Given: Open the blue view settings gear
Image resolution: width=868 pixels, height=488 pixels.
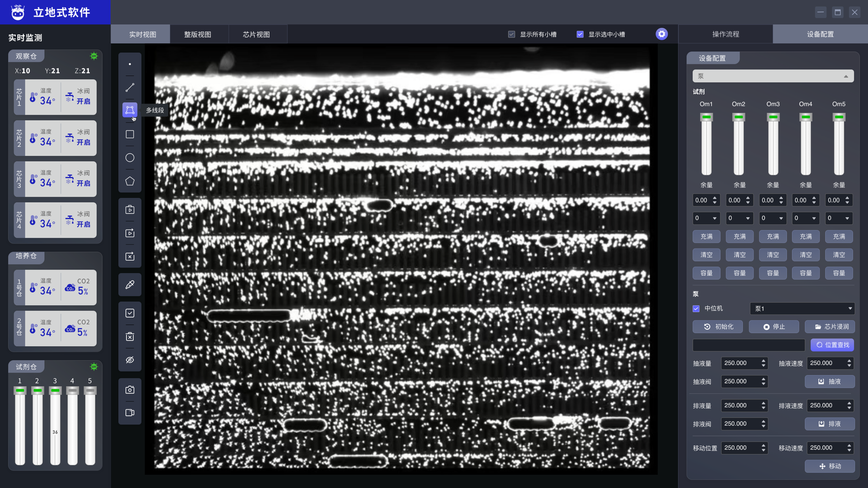Looking at the screenshot, I should 661,34.
